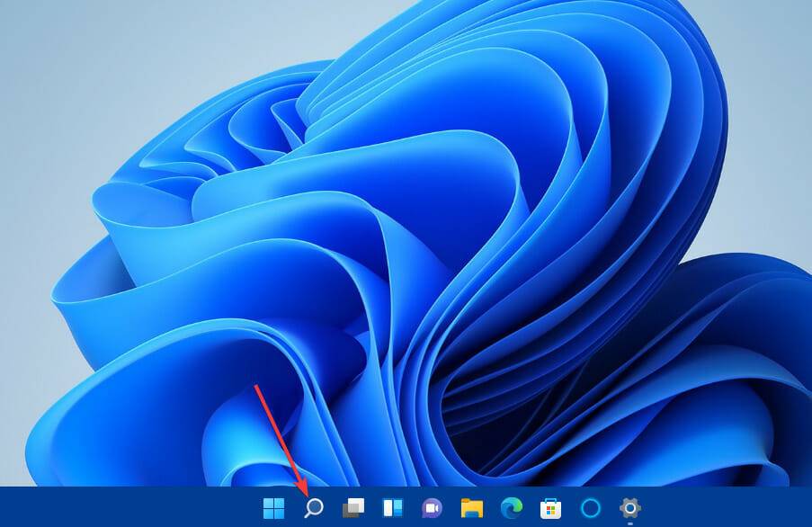Click the yellow File Explorer folder icon
Viewport: 812px width, 527px height.
pos(470,508)
